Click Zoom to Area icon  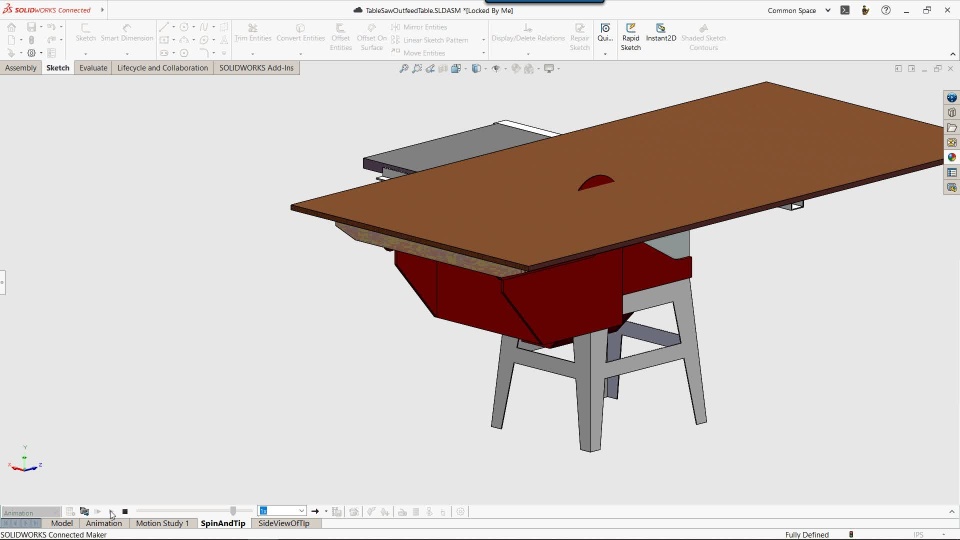(x=417, y=69)
